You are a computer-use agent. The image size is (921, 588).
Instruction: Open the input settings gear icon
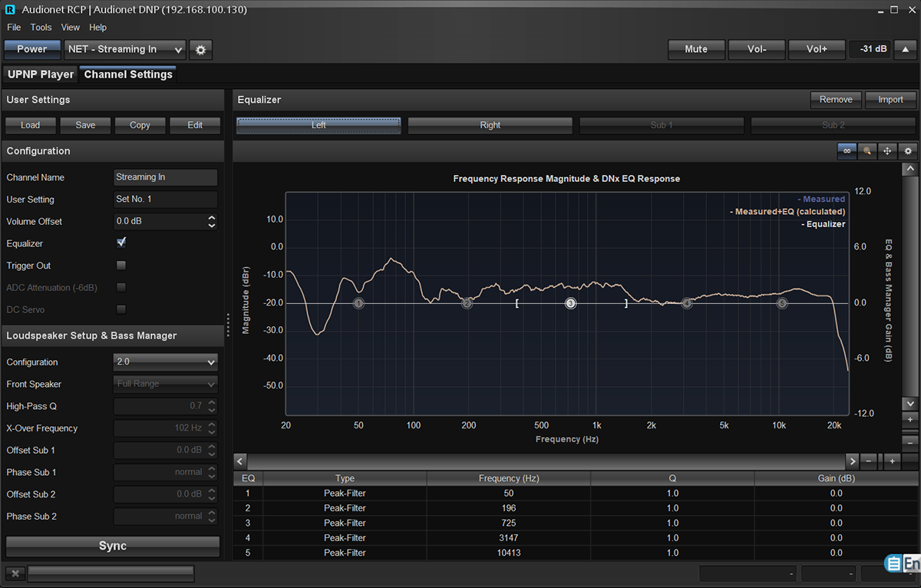pos(201,49)
